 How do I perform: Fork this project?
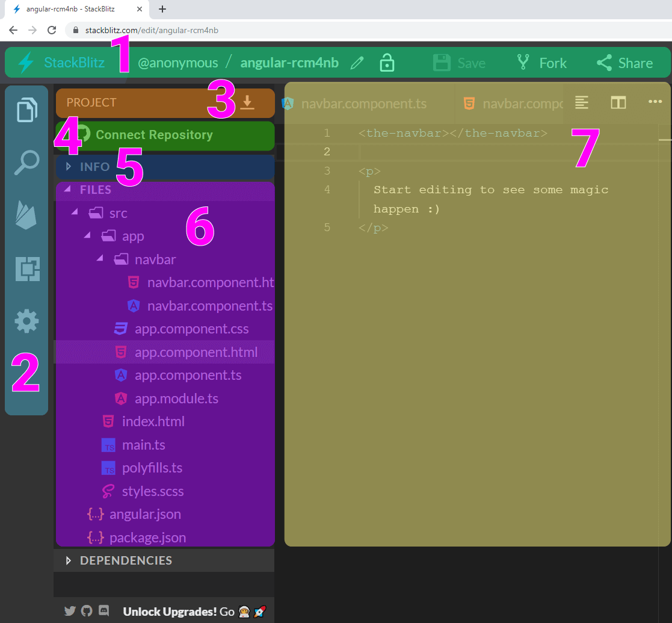pyautogui.click(x=541, y=63)
